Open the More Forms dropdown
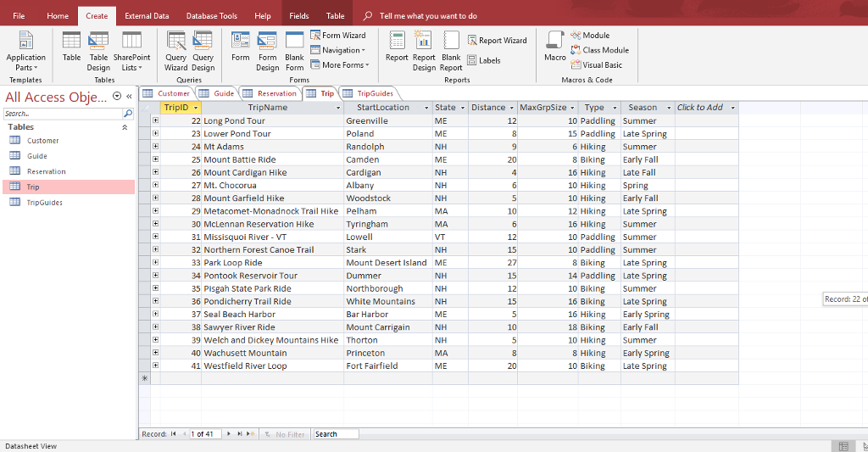Viewport: 868px width, 452px height. tap(338, 65)
